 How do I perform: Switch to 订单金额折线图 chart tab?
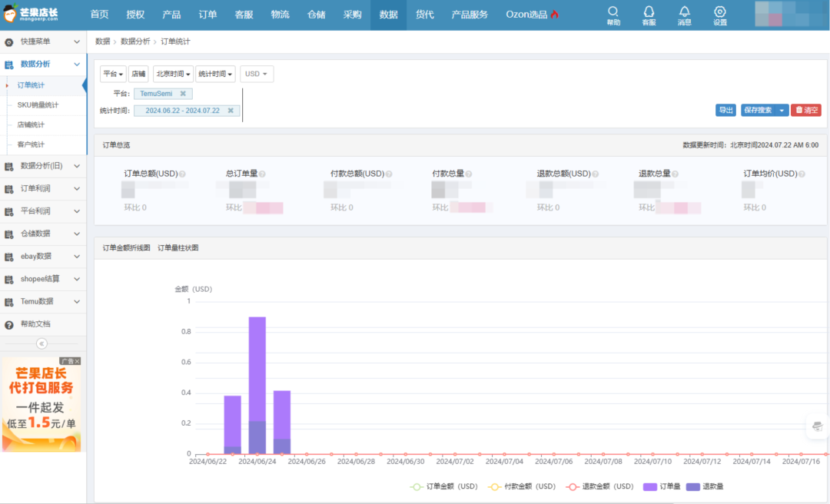coord(127,247)
